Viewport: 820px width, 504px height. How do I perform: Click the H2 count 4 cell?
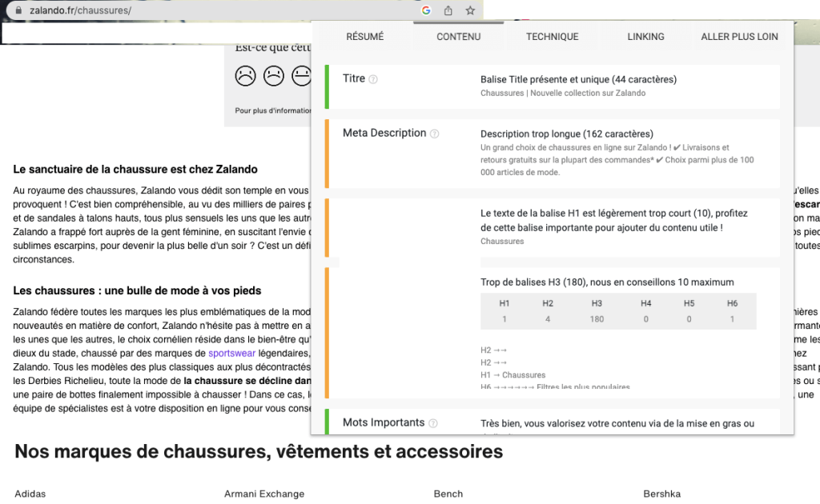tap(548, 319)
